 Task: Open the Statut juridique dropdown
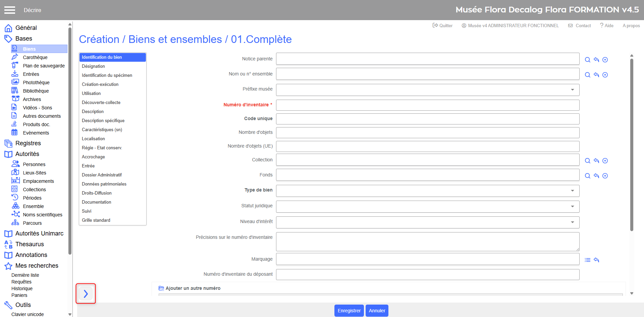pos(572,207)
